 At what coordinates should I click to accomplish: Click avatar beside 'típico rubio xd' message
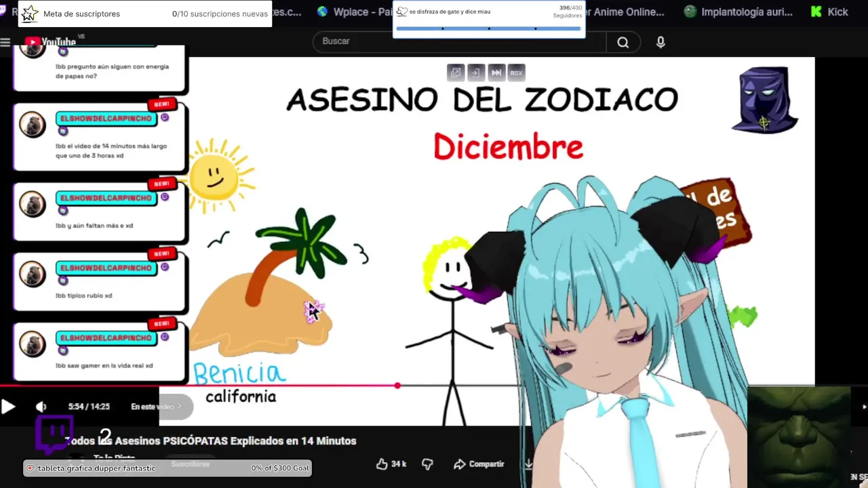click(x=33, y=274)
